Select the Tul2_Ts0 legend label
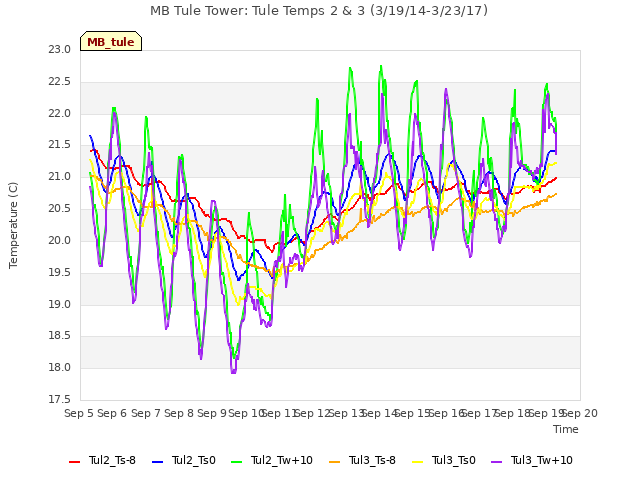640x480 pixels. (x=193, y=460)
